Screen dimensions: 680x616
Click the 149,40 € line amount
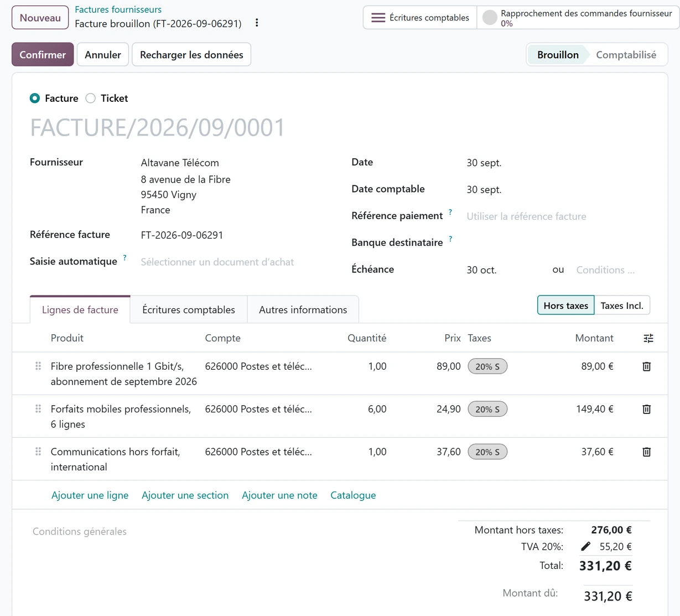(595, 409)
